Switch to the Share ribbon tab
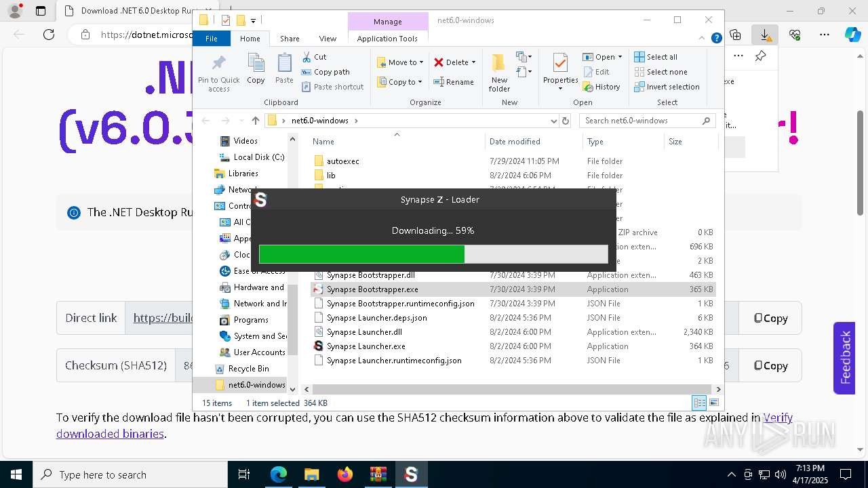This screenshot has width=868, height=488. [290, 39]
